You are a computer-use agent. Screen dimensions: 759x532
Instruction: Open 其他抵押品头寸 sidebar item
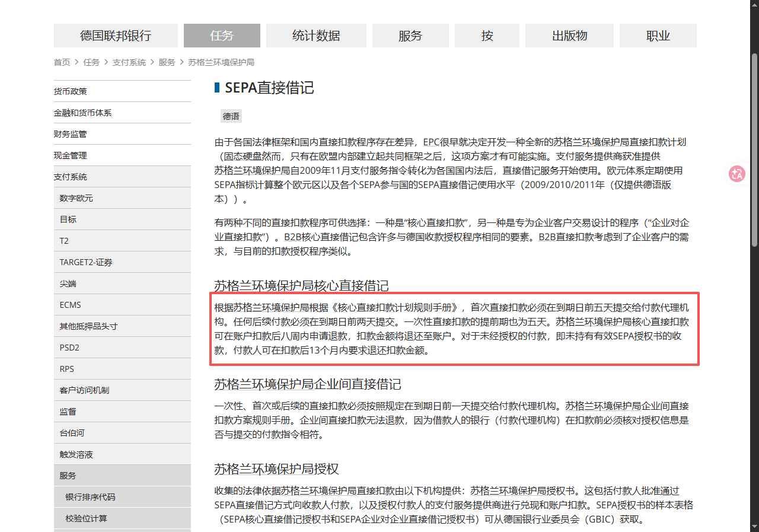pyautogui.click(x=122, y=326)
